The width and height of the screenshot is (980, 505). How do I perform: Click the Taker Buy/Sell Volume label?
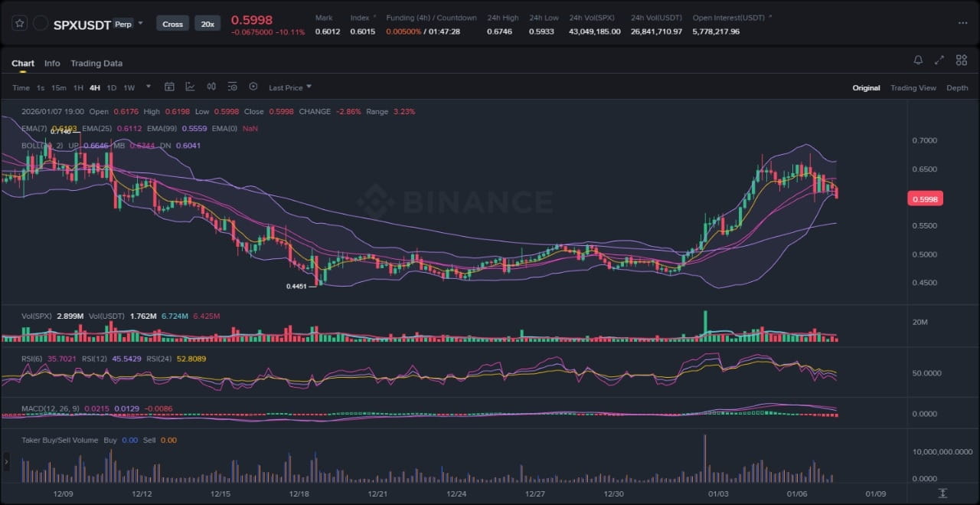point(60,440)
